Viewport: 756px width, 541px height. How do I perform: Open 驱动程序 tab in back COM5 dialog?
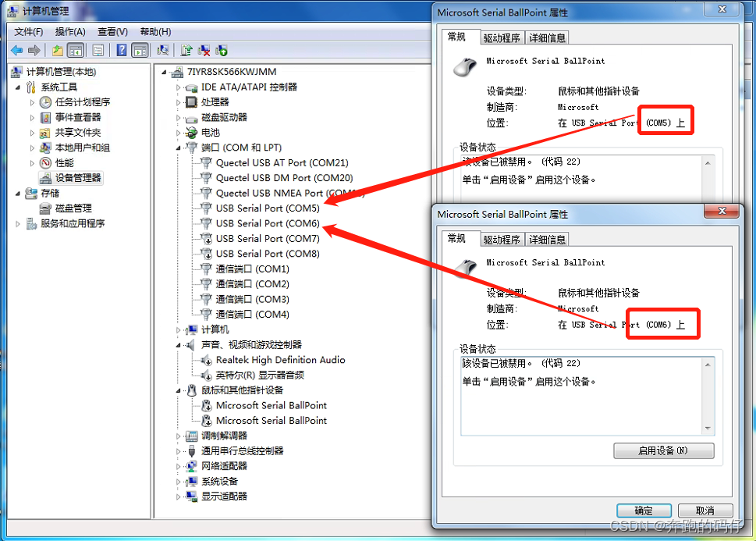[502, 37]
